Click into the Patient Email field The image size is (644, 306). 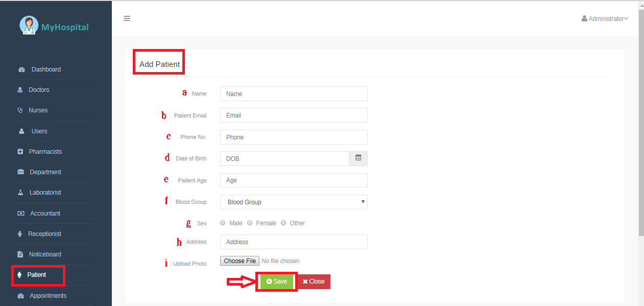pyautogui.click(x=294, y=115)
